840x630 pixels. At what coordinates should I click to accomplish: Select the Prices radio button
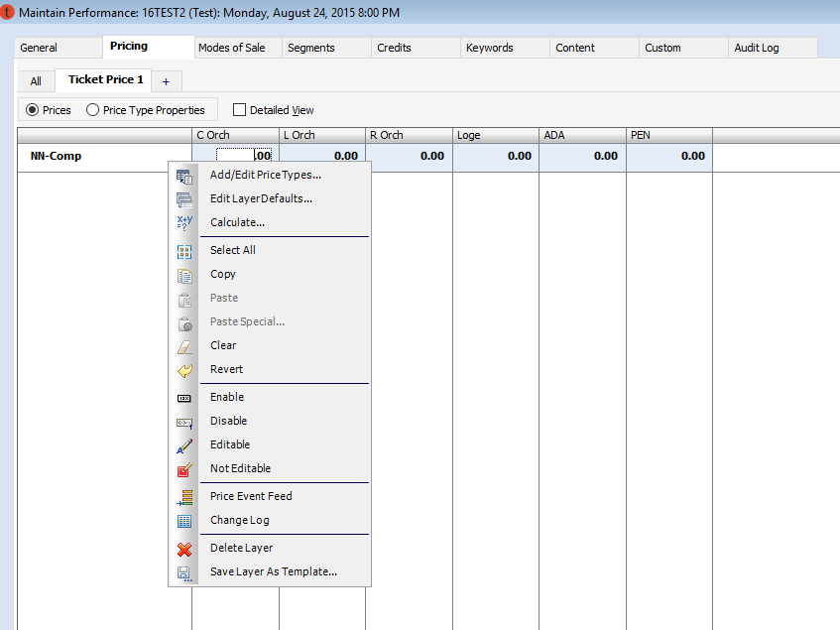32,110
